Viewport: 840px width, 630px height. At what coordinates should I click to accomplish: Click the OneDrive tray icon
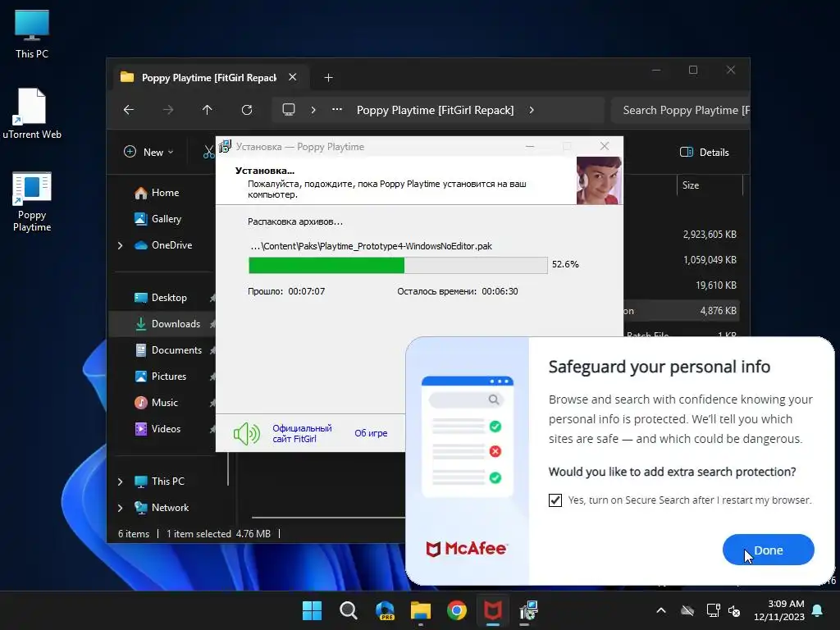[x=687, y=610]
